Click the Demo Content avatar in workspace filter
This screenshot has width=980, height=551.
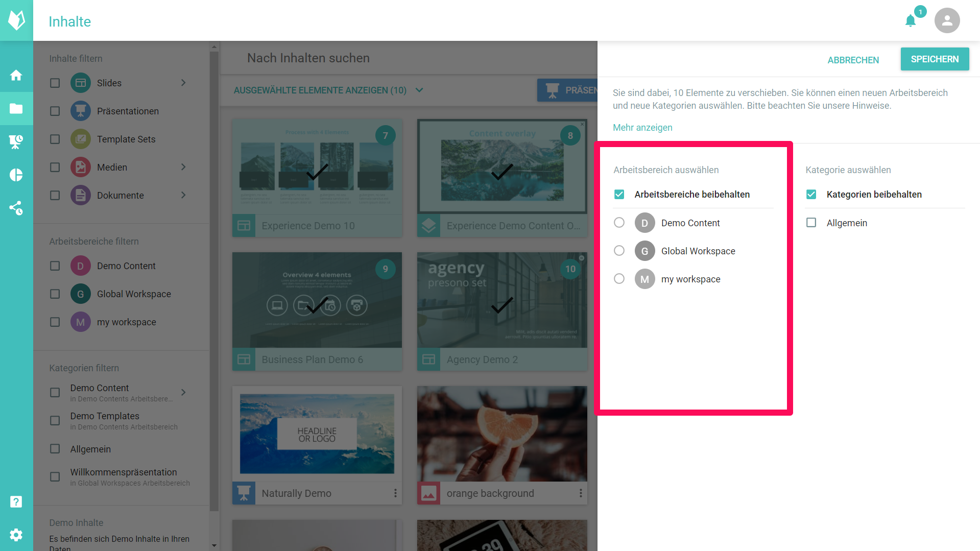[x=81, y=266]
